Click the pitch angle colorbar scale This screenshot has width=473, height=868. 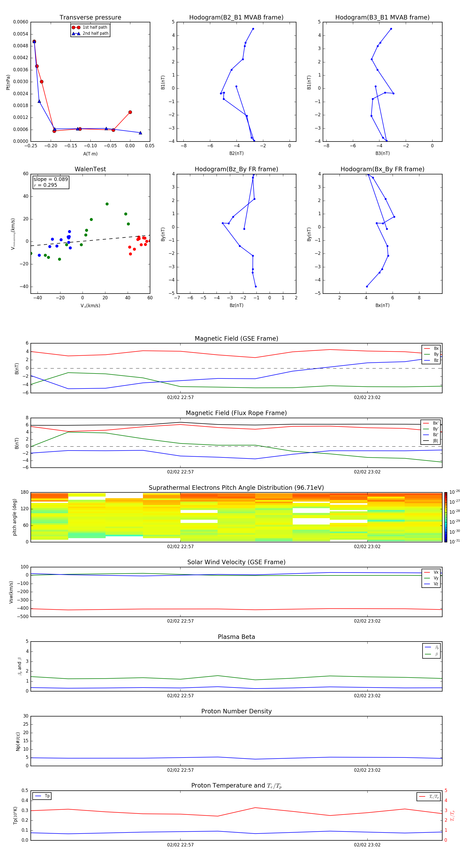[x=445, y=517]
